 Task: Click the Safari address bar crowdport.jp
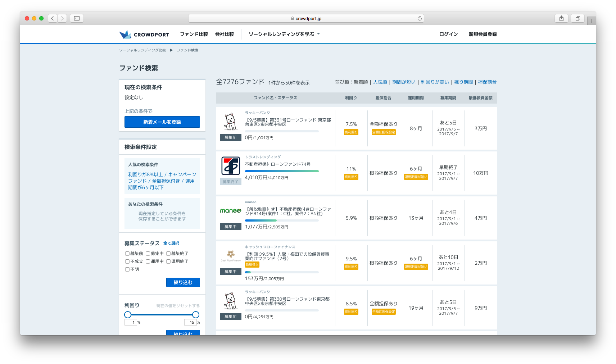(306, 18)
